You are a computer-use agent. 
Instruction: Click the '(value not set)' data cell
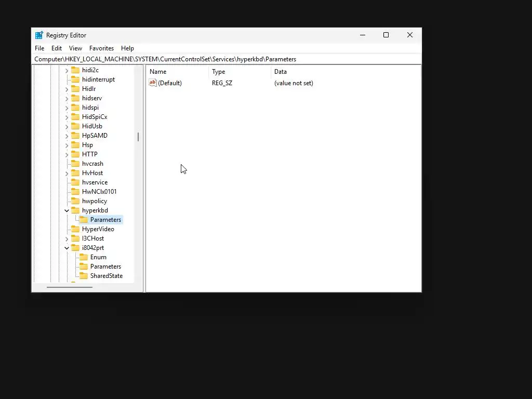pos(294,83)
